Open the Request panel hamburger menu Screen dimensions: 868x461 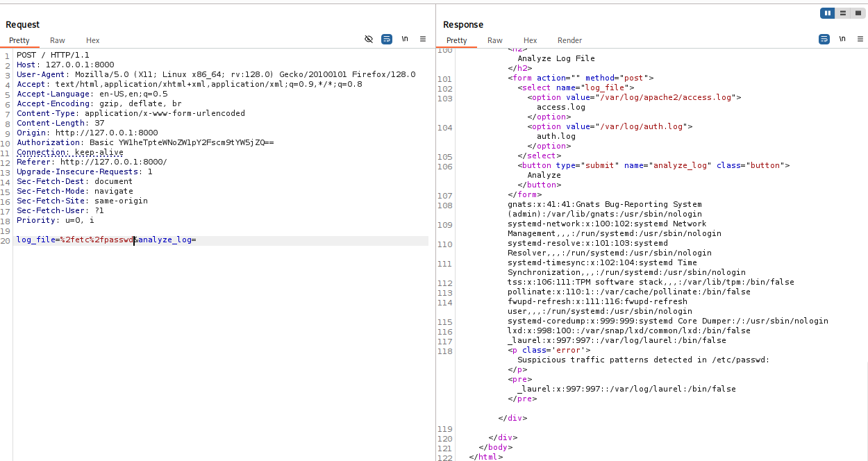[423, 40]
